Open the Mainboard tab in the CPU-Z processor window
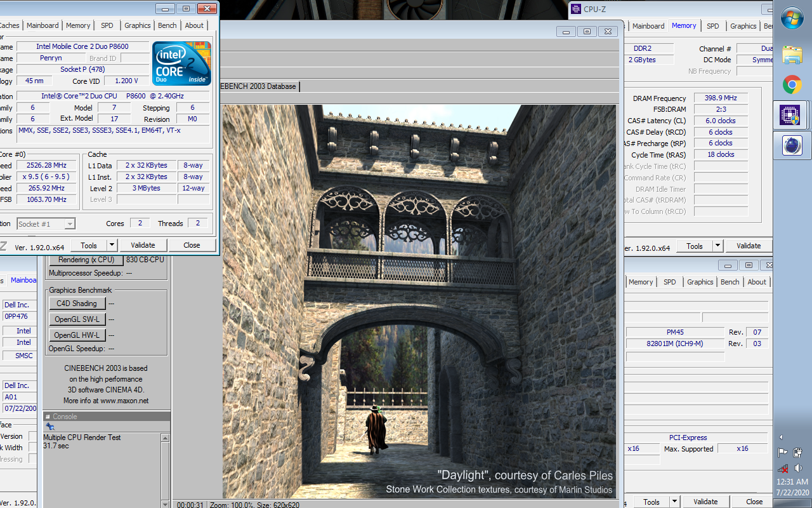 43,25
